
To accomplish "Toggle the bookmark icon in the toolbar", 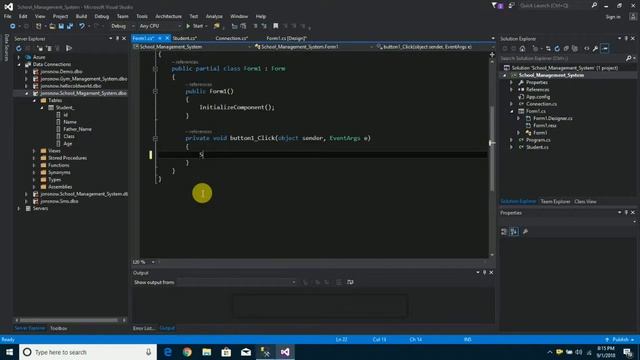I will point(276,26).
